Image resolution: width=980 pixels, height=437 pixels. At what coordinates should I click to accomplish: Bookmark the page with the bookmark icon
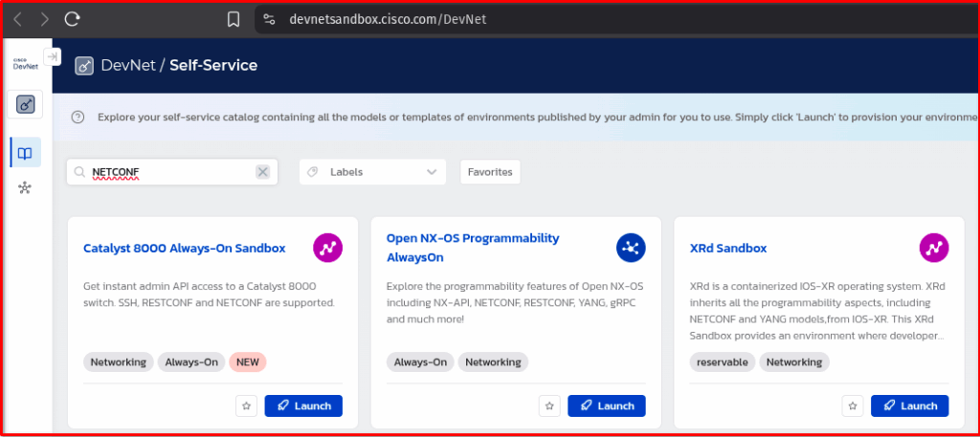234,20
